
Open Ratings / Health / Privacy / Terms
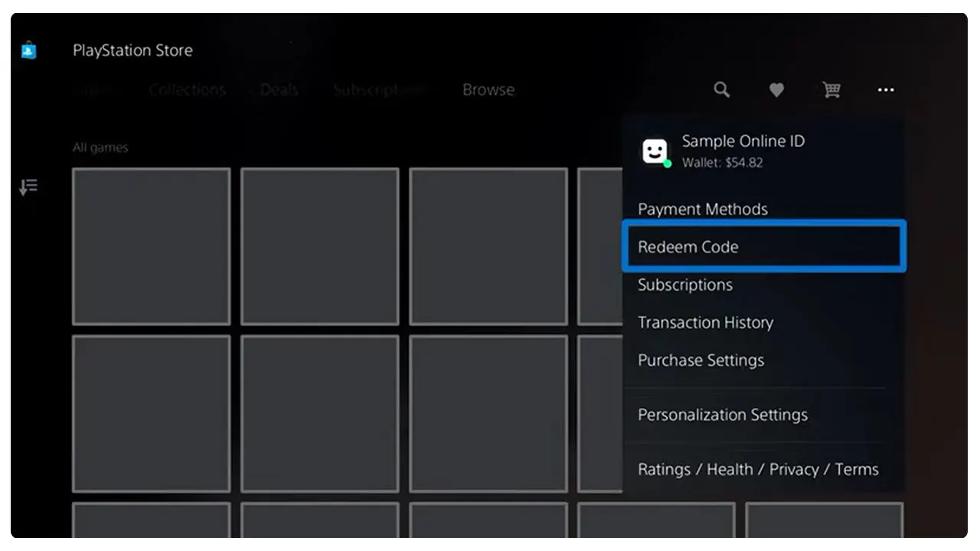[x=758, y=469]
